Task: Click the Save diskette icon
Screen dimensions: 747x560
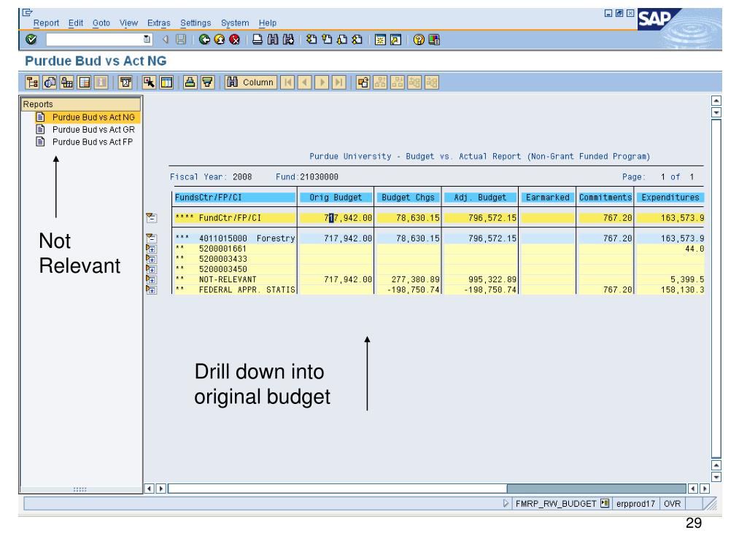Action: [181, 39]
